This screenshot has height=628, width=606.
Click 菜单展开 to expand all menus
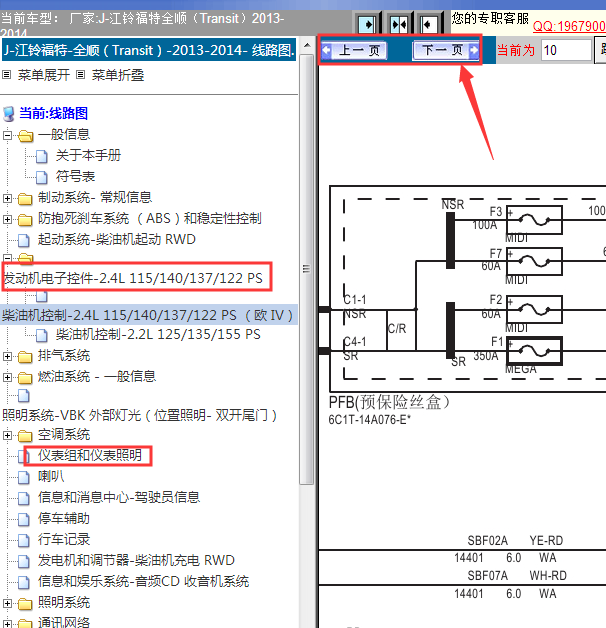pos(44,75)
